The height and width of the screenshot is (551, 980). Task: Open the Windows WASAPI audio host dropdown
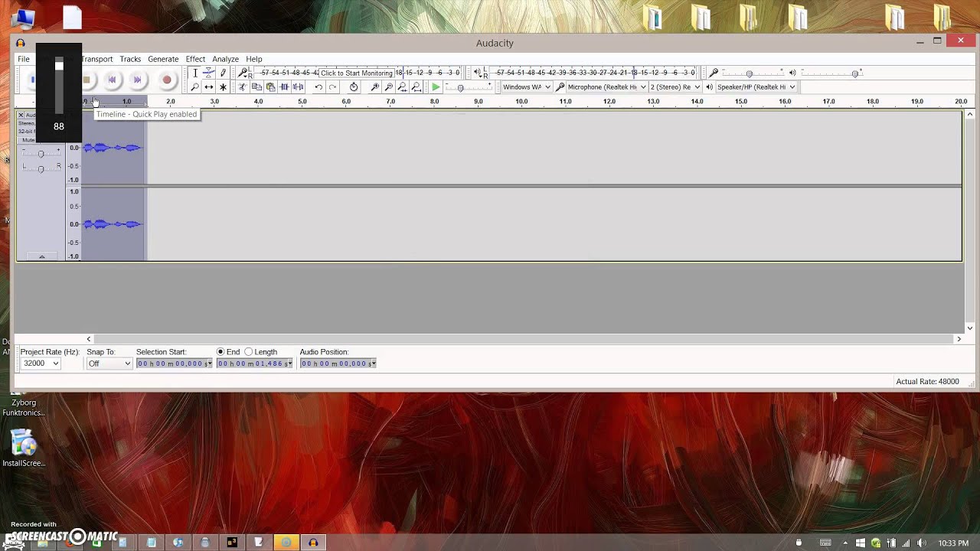[x=526, y=87]
